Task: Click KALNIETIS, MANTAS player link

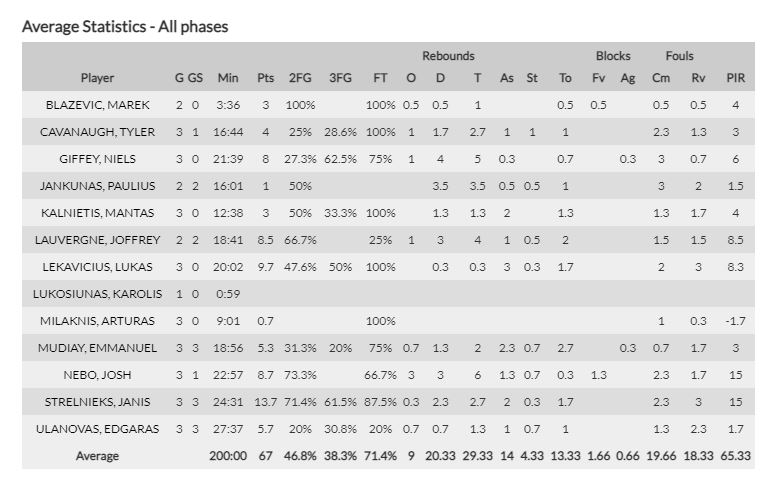Action: click(x=97, y=213)
